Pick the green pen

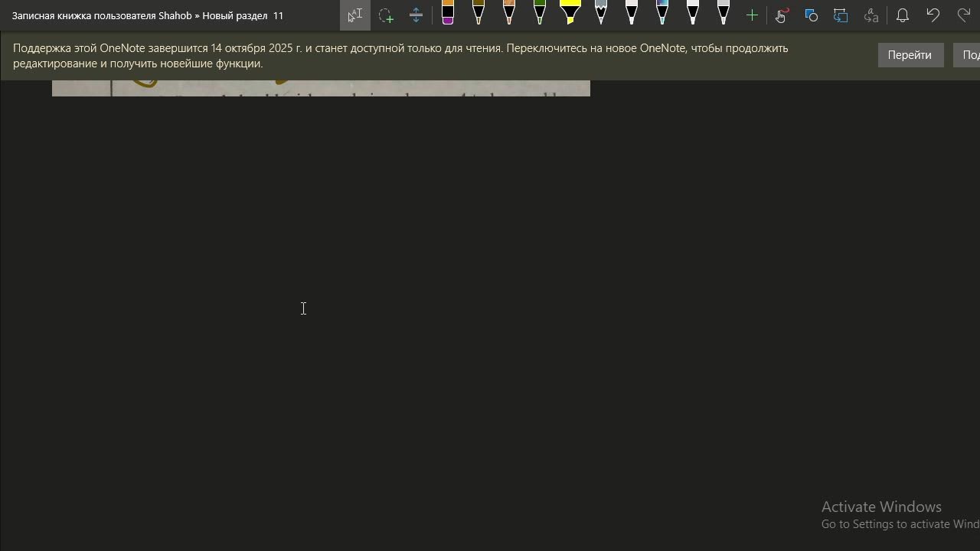540,13
